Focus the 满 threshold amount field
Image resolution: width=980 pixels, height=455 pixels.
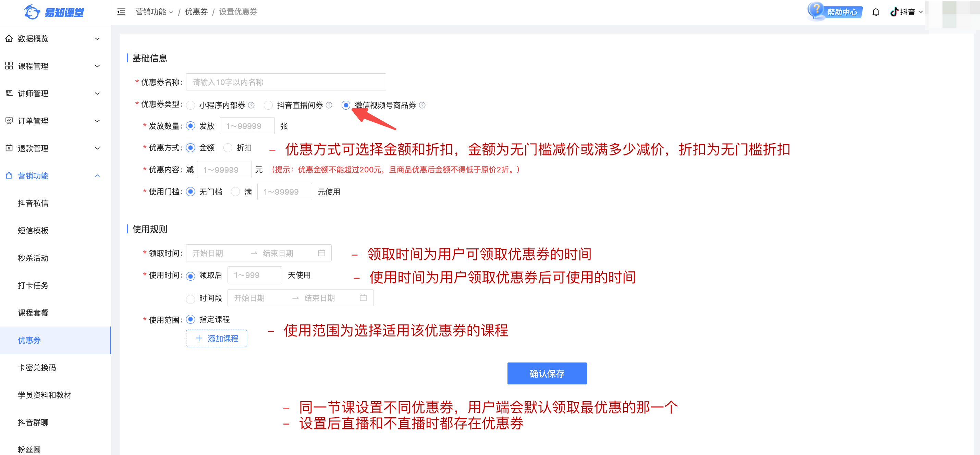pyautogui.click(x=284, y=192)
